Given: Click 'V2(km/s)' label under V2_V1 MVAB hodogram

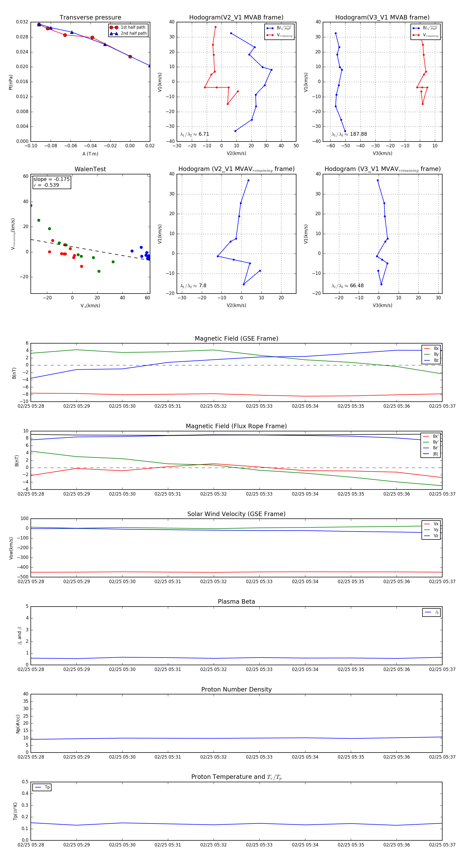Looking at the screenshot, I should (x=236, y=154).
